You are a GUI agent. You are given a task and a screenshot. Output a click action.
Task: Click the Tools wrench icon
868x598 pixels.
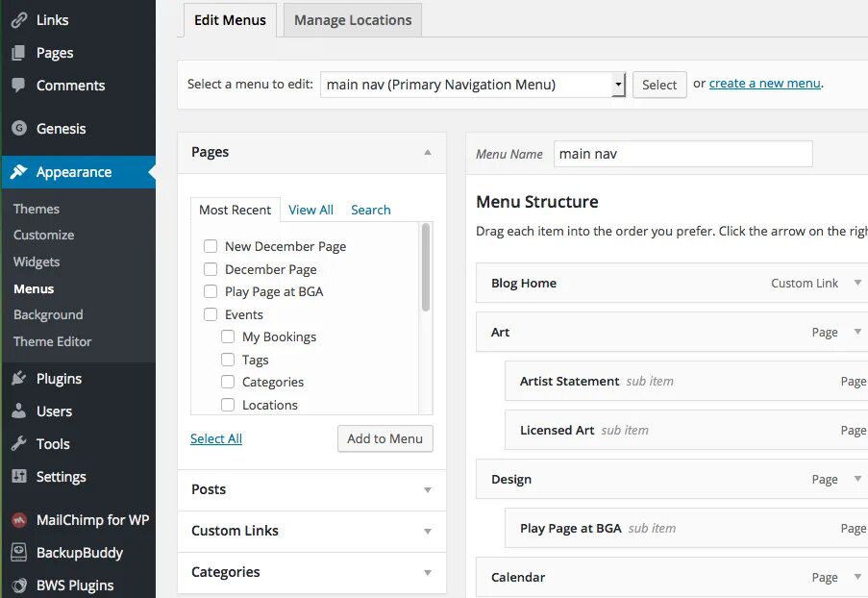(x=19, y=444)
